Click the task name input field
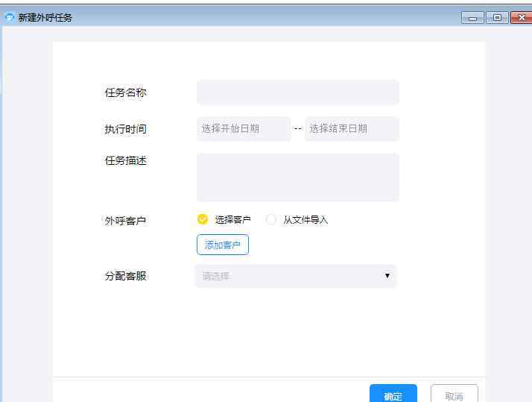 (x=297, y=92)
